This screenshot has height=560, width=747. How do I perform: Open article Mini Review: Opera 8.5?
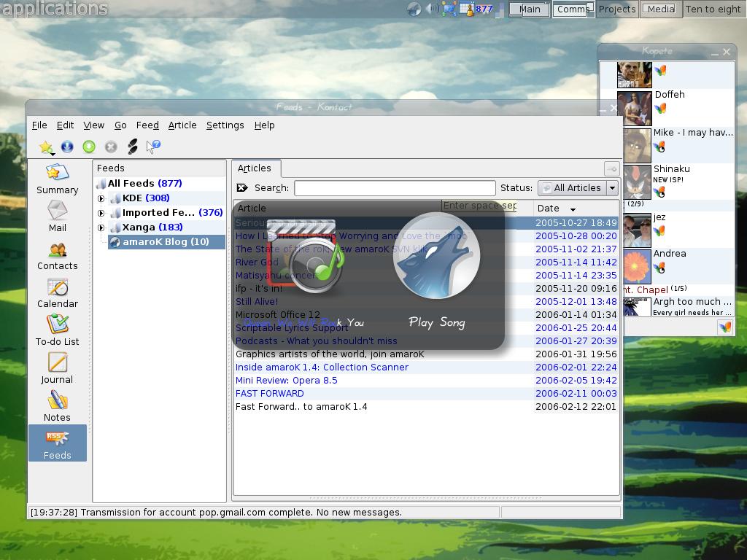(x=286, y=381)
